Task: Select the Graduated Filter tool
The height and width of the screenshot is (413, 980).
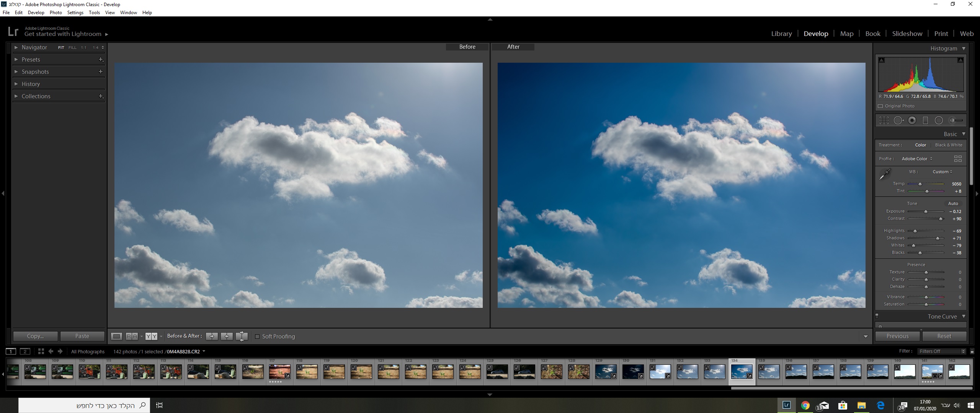Action: 925,120
